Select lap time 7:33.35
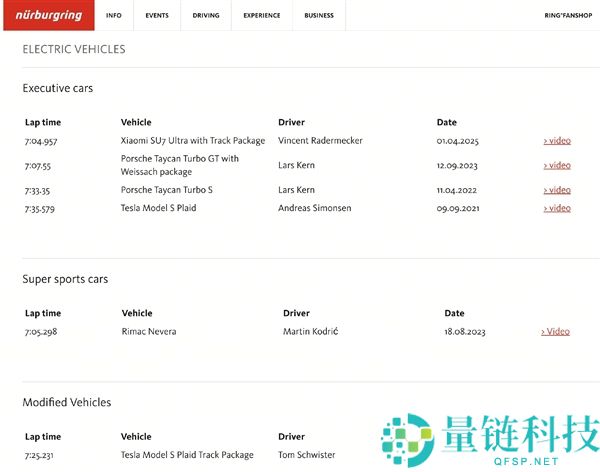This screenshot has width=600, height=472. point(38,191)
